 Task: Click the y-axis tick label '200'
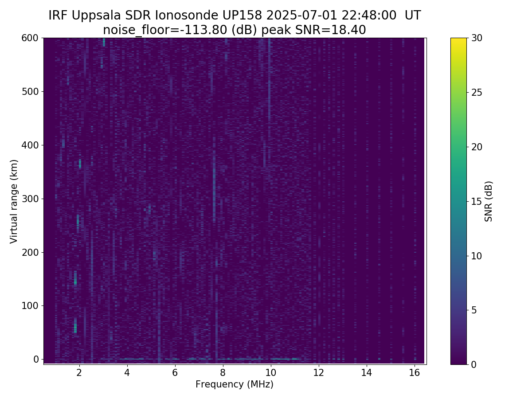click(x=30, y=252)
